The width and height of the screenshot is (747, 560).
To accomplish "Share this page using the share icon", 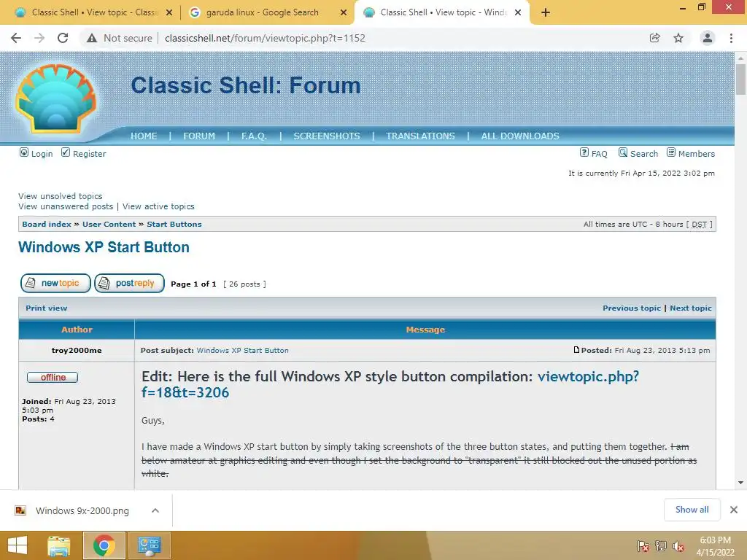I will click(655, 38).
